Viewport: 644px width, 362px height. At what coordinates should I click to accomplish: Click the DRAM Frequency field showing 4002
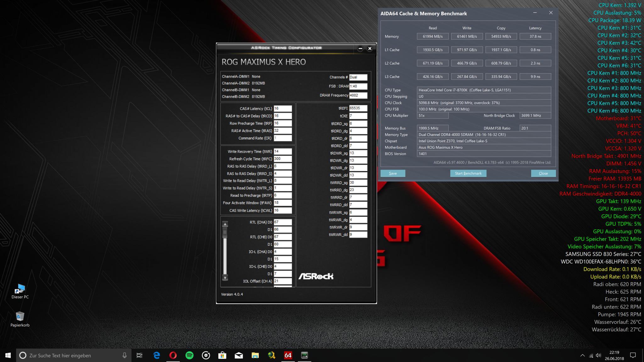(x=358, y=95)
